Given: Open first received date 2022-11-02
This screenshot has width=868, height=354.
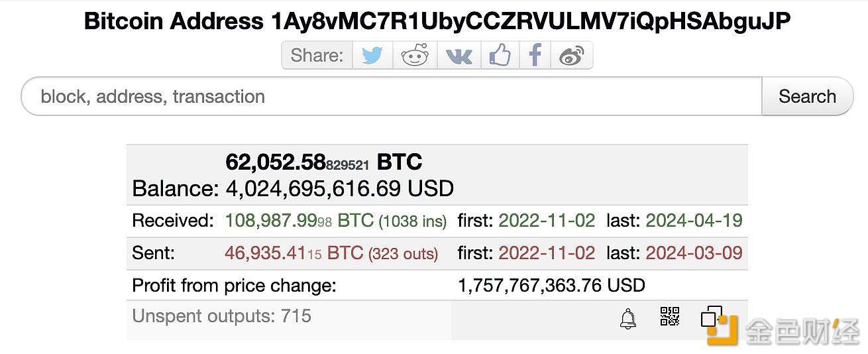Looking at the screenshot, I should [x=547, y=221].
